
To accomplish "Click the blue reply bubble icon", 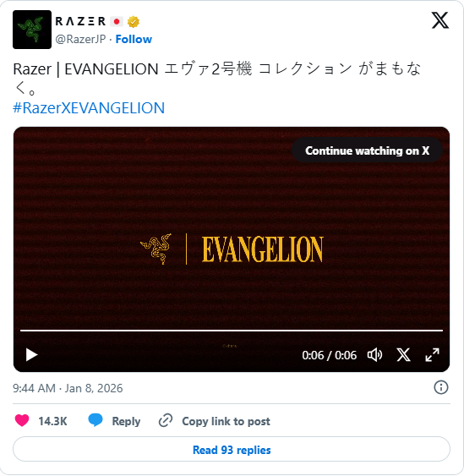I will [x=96, y=420].
